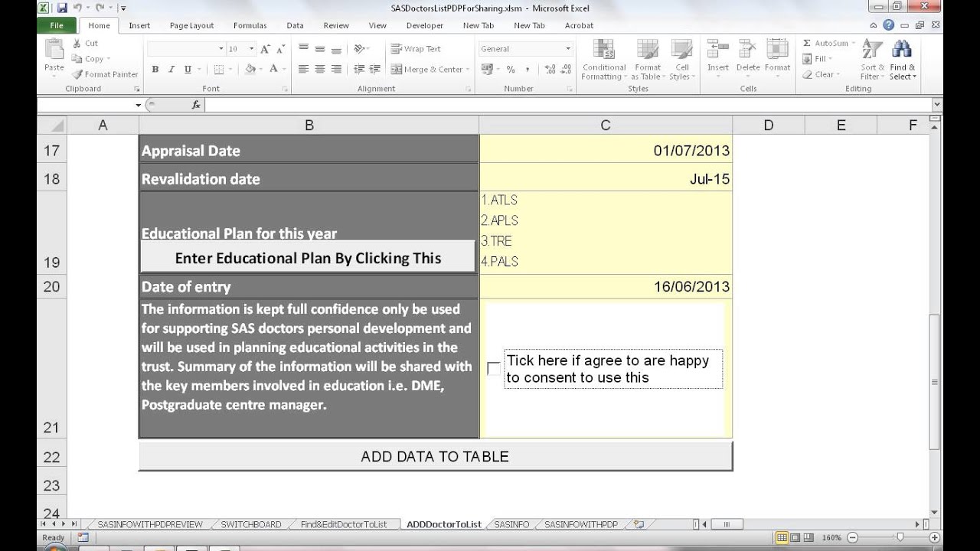Align text to the right
Screen dimensions: 980x551
pos(335,70)
